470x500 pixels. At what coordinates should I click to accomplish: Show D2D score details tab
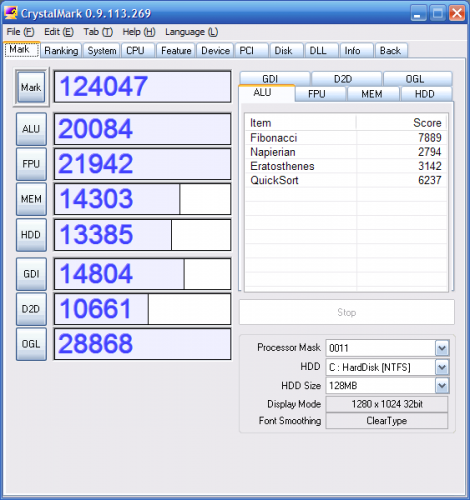point(347,78)
